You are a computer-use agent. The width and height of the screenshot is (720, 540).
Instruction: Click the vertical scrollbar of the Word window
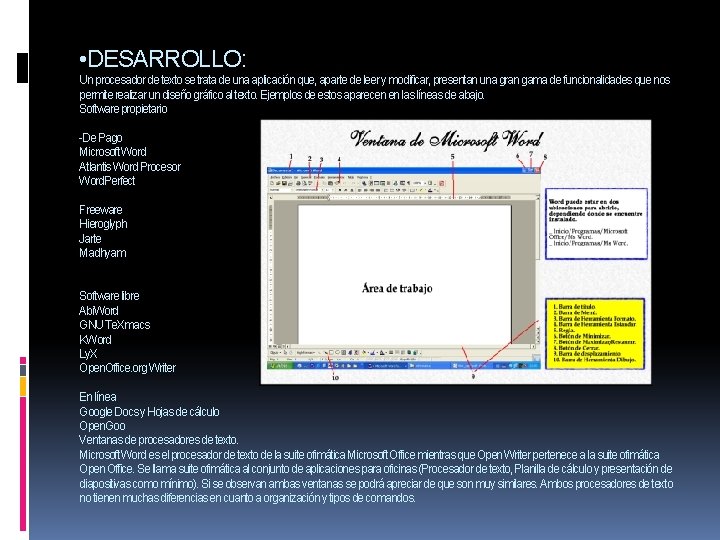(x=537, y=271)
